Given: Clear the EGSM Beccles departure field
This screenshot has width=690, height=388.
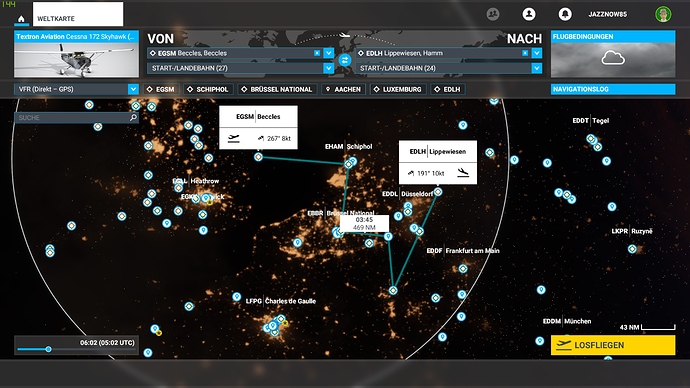Looking at the screenshot, I should tap(317, 53).
